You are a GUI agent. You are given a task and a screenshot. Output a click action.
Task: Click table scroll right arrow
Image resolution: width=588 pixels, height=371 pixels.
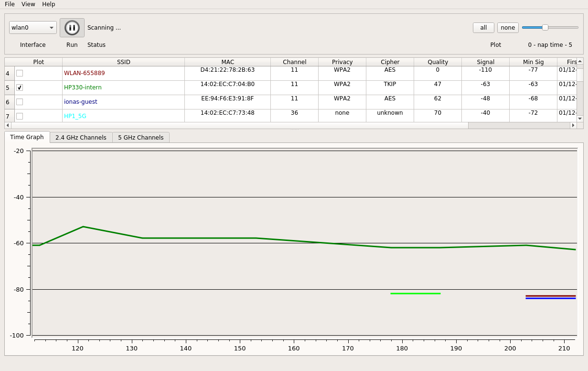click(x=573, y=125)
